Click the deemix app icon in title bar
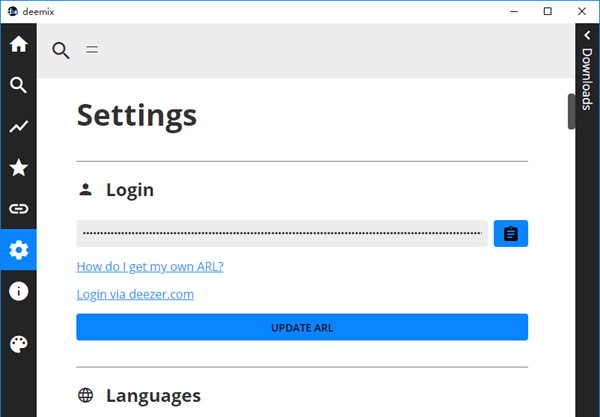 [x=13, y=11]
